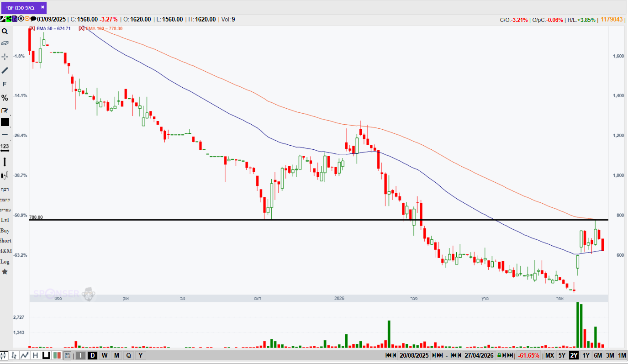
Task: Select the eraser tool in left sidebar
Action: pyautogui.click(x=5, y=43)
